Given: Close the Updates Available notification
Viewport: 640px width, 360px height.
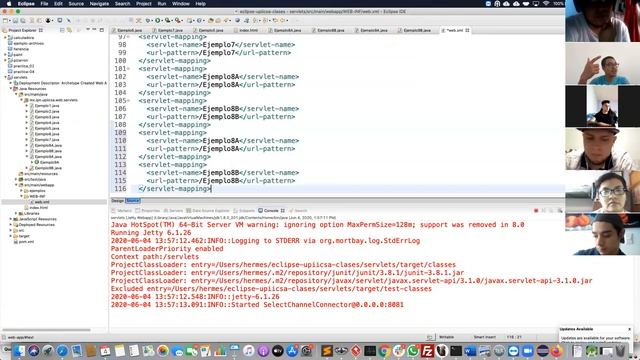Looking at the screenshot, I should (629, 329).
